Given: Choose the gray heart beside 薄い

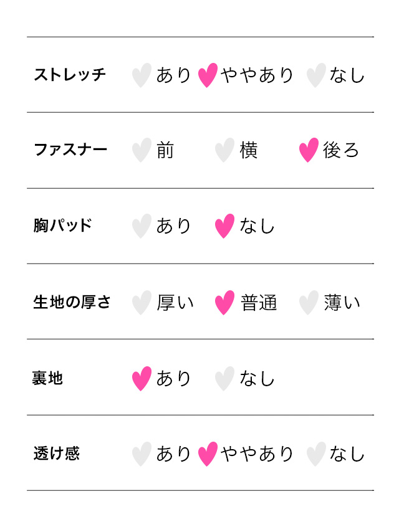Looking at the screenshot, I should pos(309,303).
